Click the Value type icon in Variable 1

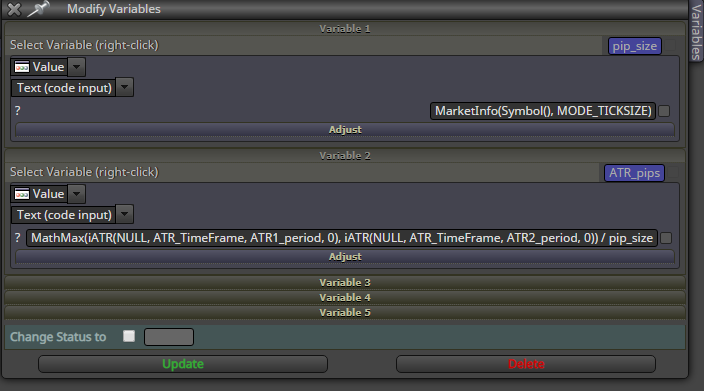pyautogui.click(x=22, y=67)
